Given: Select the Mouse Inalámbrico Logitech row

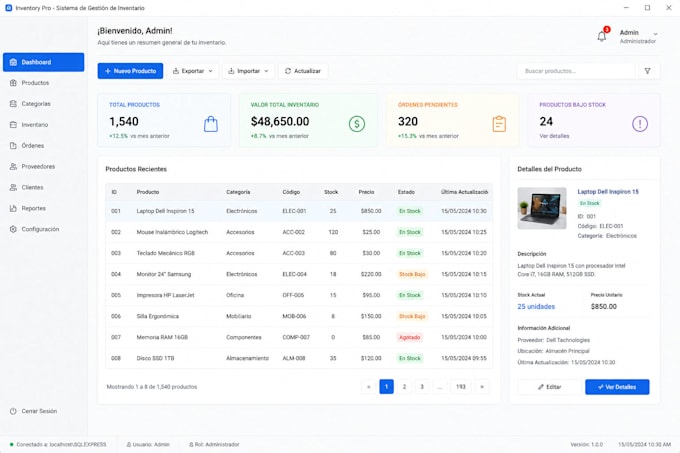Looking at the screenshot, I should pos(299,232).
